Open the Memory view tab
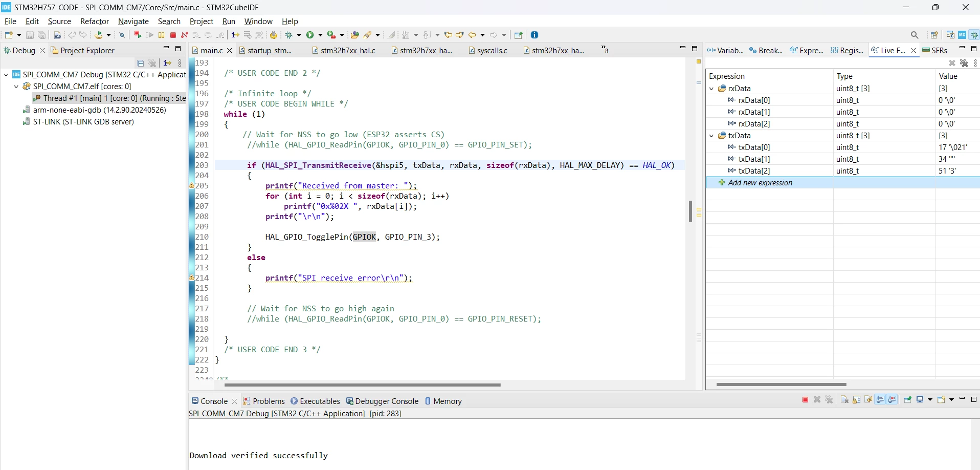The height and width of the screenshot is (470, 980). point(443,401)
